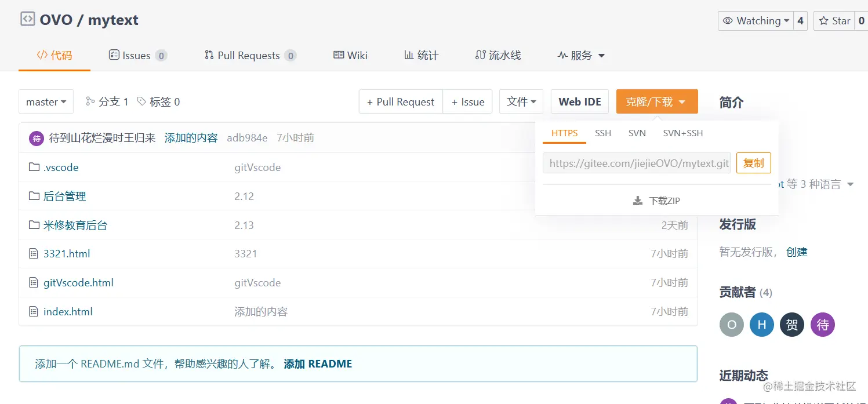Click the download icon beside 下载ZIP

638,201
